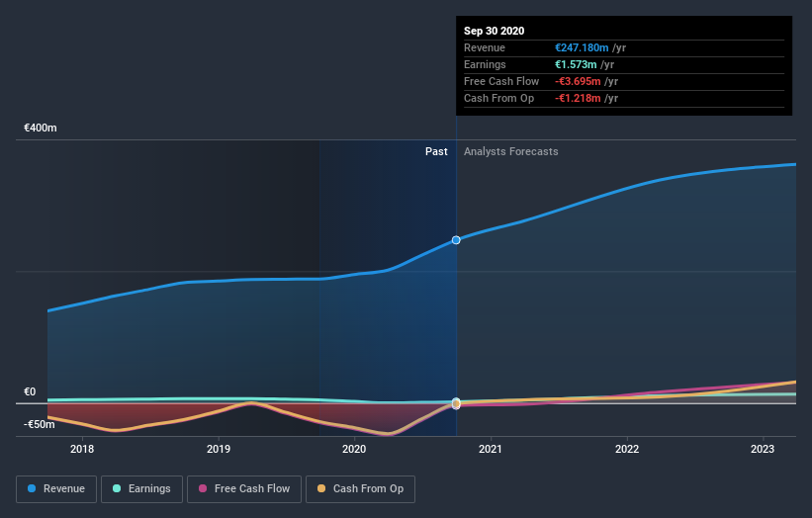The height and width of the screenshot is (518, 812).
Task: Click the orange Cash From Op legend dot
Action: tap(321, 488)
